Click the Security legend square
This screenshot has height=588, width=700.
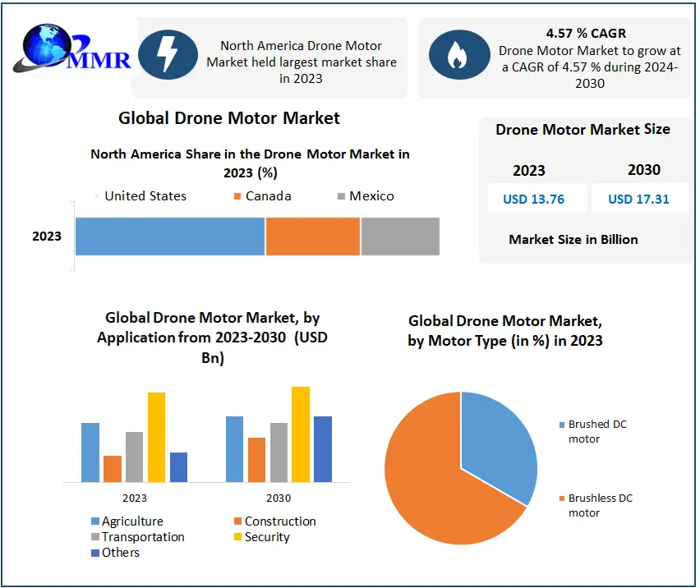pos(237,537)
